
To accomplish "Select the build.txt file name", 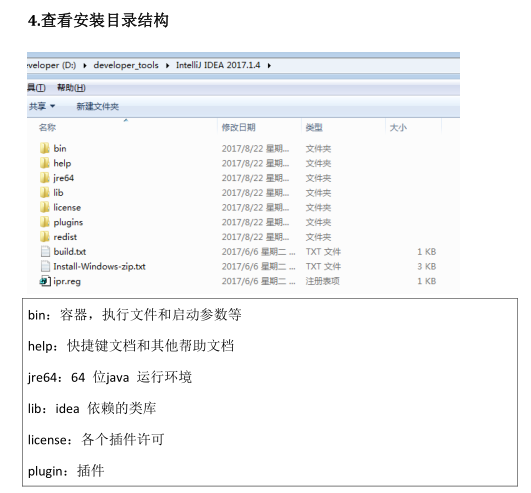I will point(70,252).
